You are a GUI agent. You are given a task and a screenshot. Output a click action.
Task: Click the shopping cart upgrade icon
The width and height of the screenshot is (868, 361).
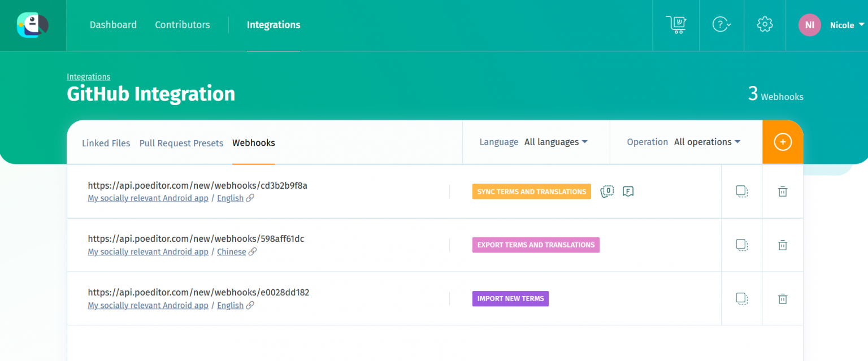point(676,24)
